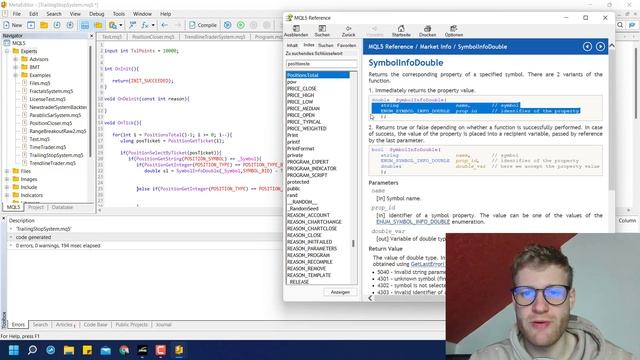The height and width of the screenshot is (360, 640).
Task: Open the View menu
Action: 75,14
